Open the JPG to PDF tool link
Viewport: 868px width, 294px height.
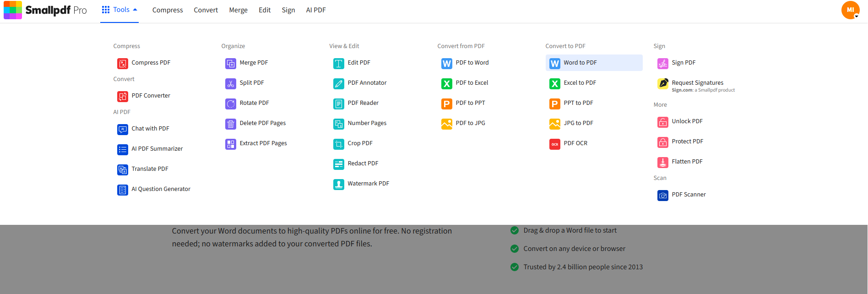pos(578,123)
